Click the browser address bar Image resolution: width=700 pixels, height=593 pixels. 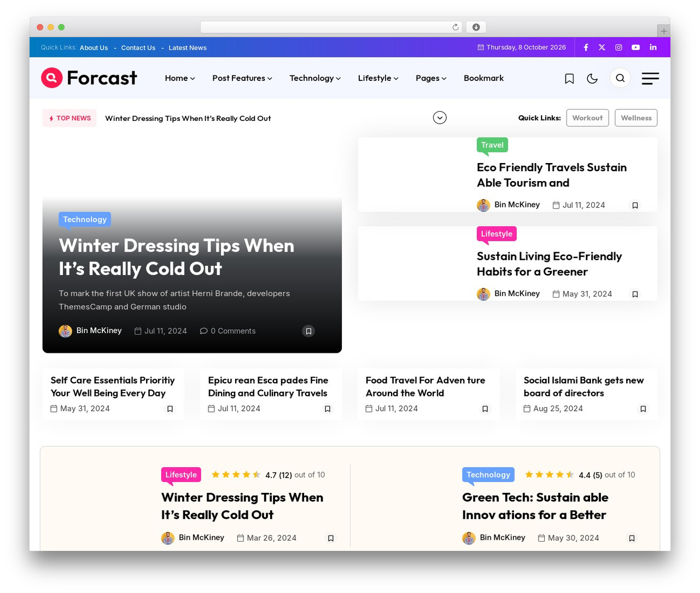tap(331, 27)
